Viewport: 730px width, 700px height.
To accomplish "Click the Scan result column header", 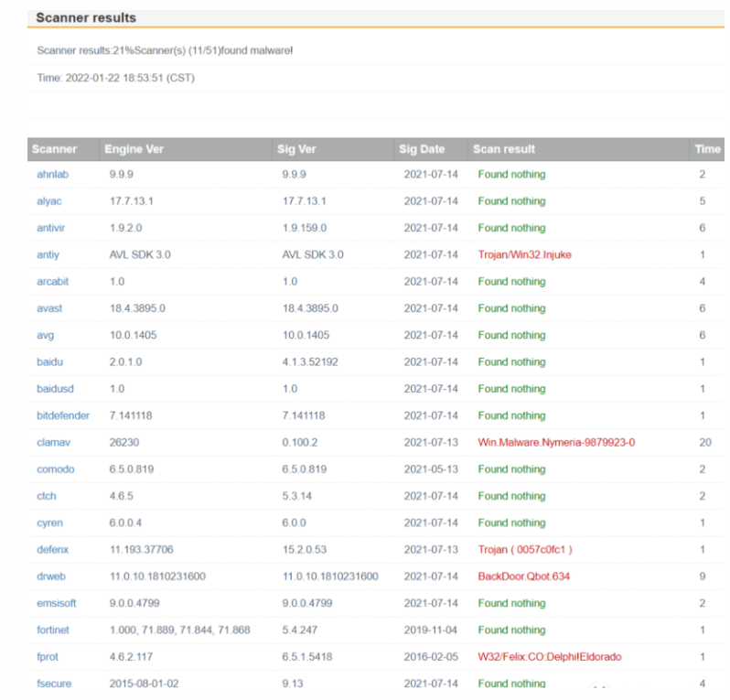I will click(x=504, y=149).
